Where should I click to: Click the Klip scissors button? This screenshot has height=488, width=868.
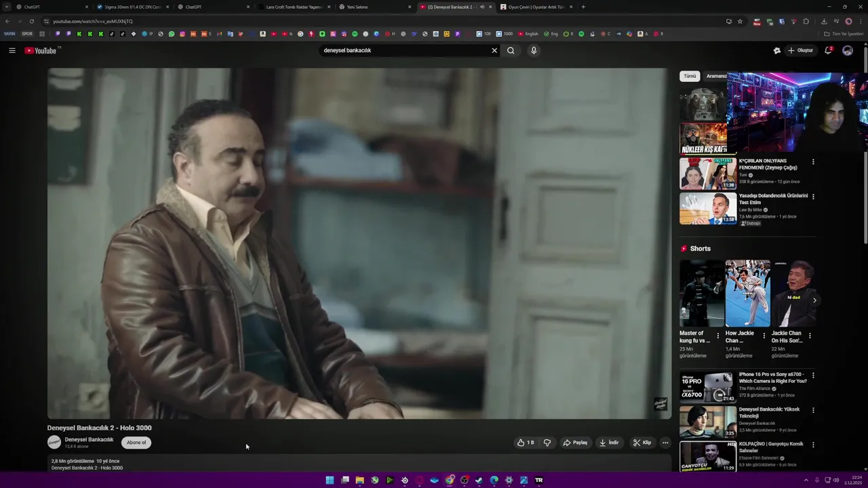click(642, 443)
